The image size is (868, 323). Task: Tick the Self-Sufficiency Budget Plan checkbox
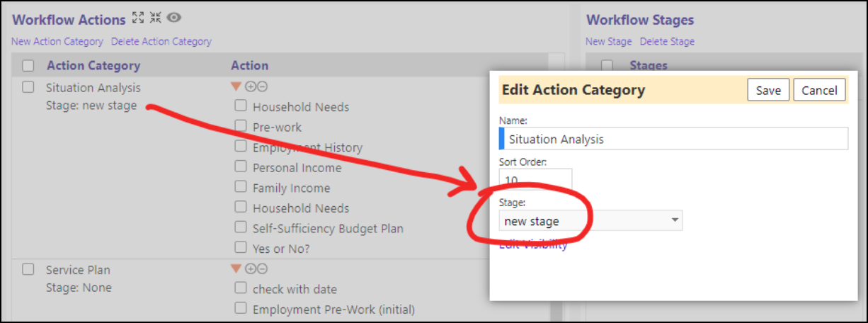point(241,227)
